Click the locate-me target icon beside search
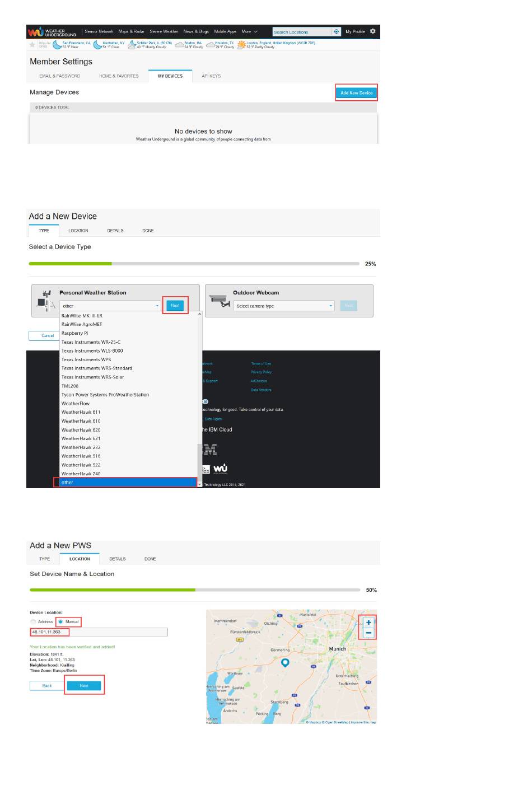 pos(337,32)
